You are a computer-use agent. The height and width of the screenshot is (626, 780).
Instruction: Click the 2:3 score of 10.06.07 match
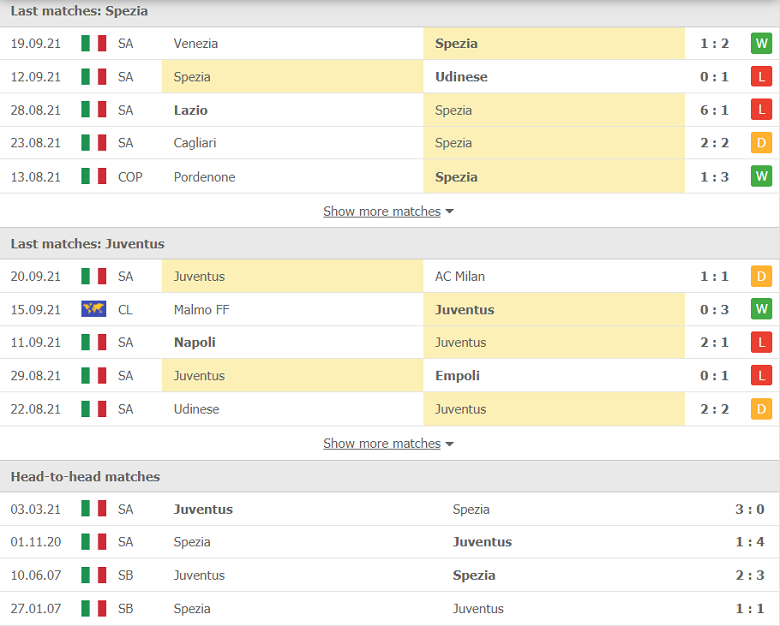pos(750,575)
